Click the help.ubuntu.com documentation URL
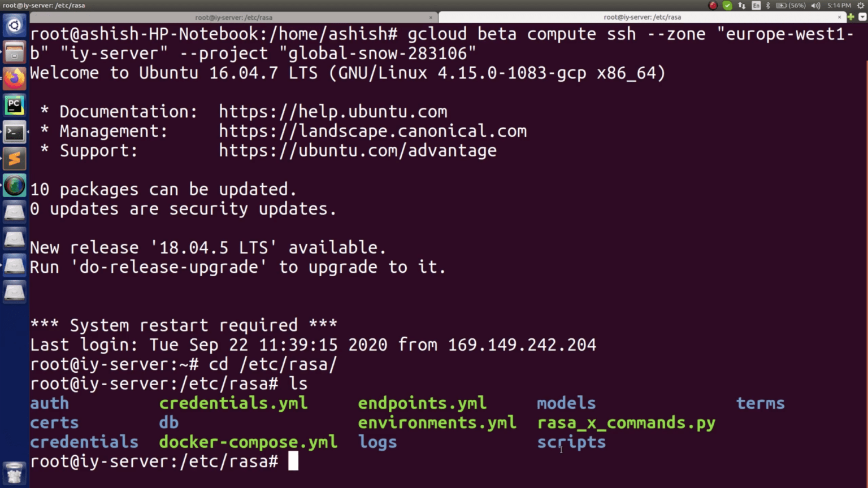Viewport: 868px width, 488px height. pyautogui.click(x=333, y=111)
